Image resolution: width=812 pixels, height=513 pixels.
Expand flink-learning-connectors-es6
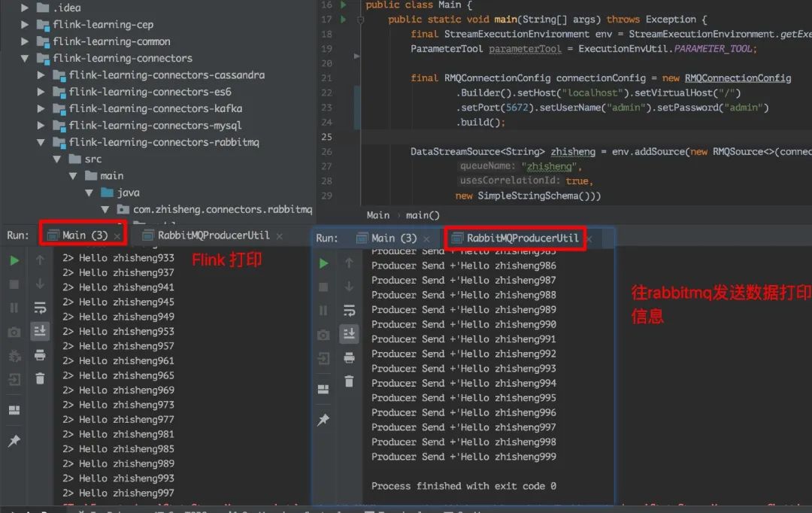[41, 92]
